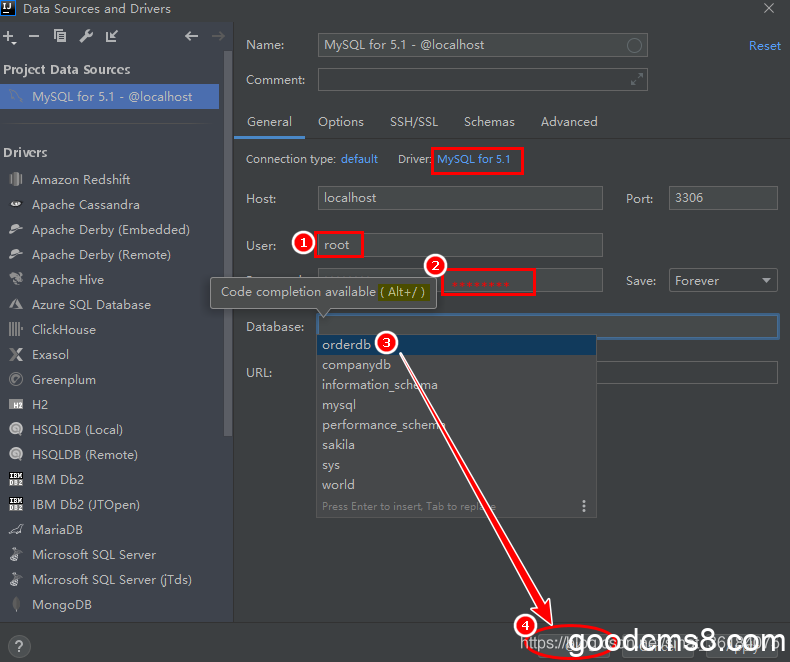Close the Data Sources and Drivers dialog

coord(769,9)
